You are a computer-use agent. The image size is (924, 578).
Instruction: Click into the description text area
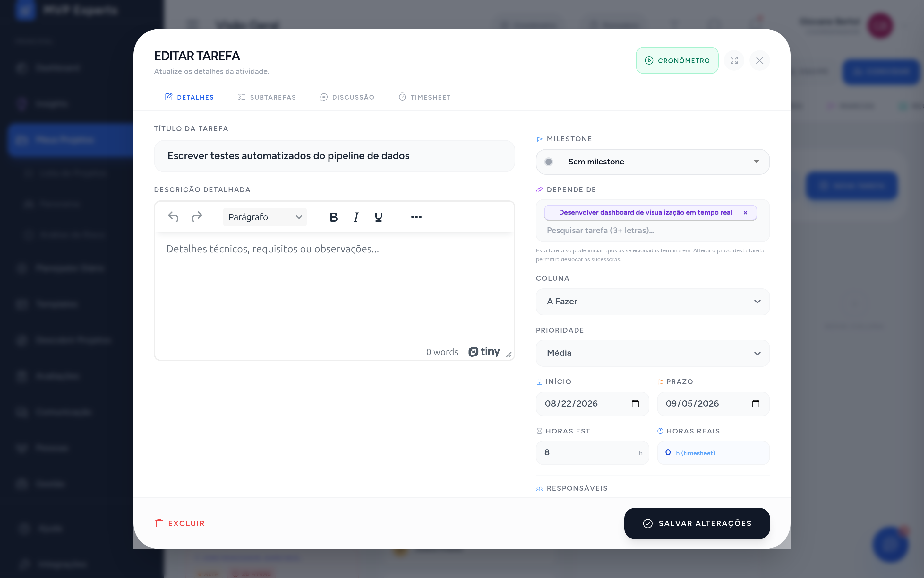click(x=334, y=288)
